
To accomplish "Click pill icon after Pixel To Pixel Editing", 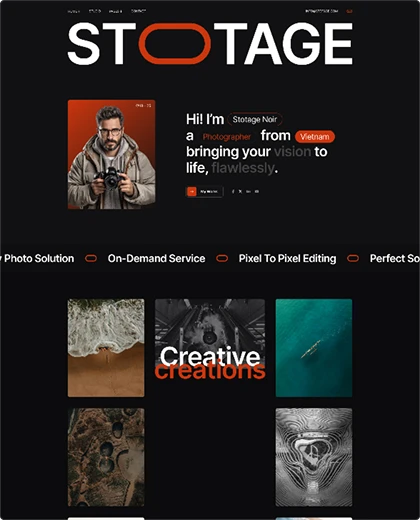I will point(353,258).
